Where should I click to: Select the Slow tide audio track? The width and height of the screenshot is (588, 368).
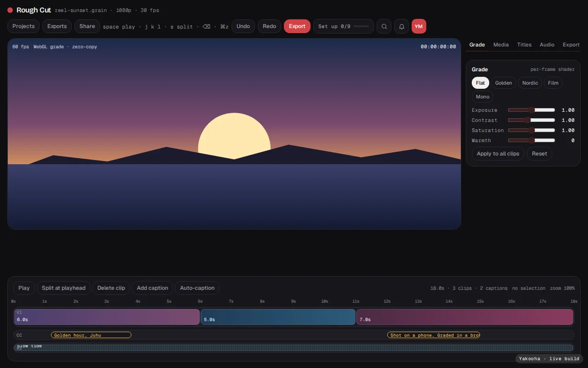click(x=294, y=348)
